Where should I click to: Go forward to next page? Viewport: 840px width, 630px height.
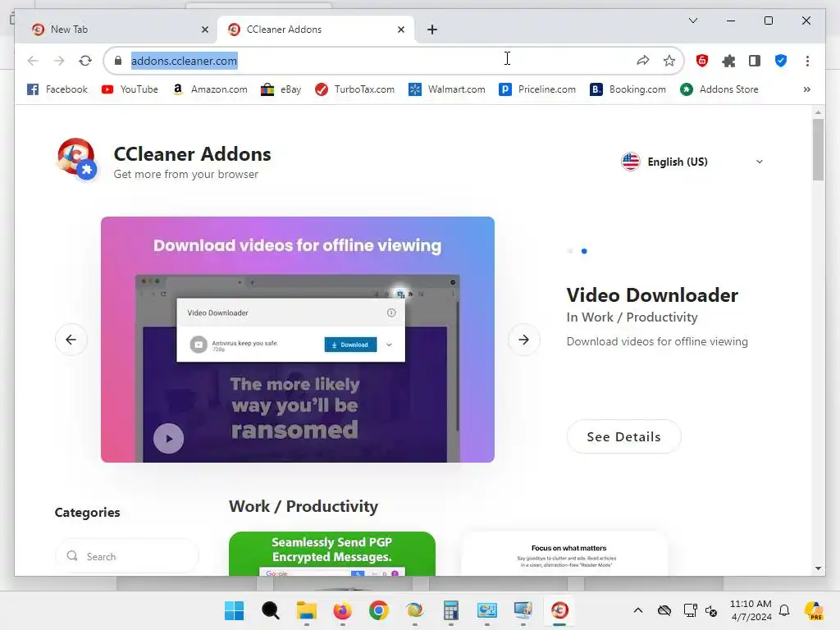click(59, 61)
